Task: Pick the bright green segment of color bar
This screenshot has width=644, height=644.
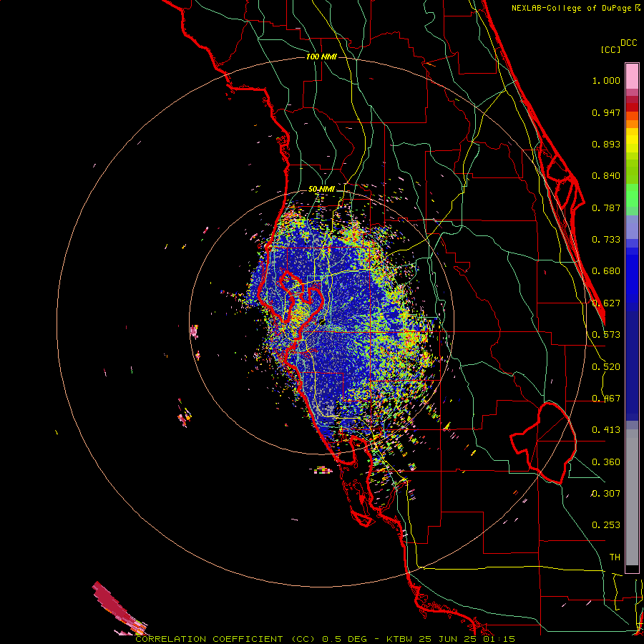Action: click(632, 195)
